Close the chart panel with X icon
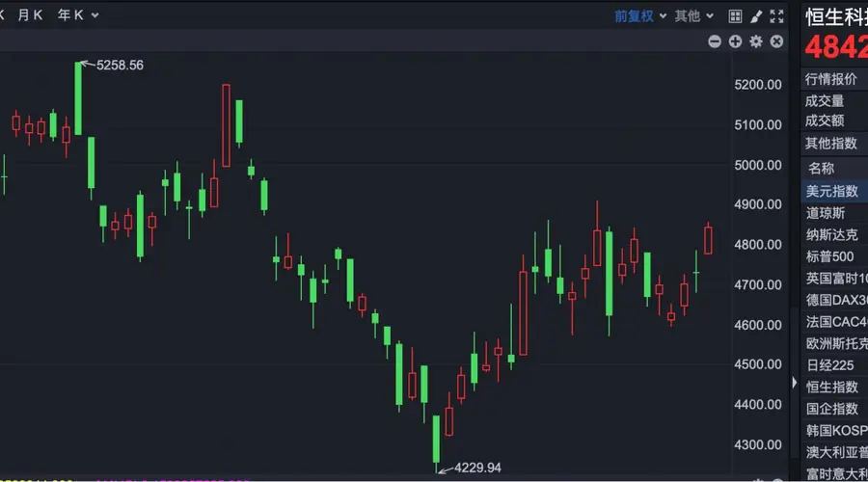 [x=776, y=41]
